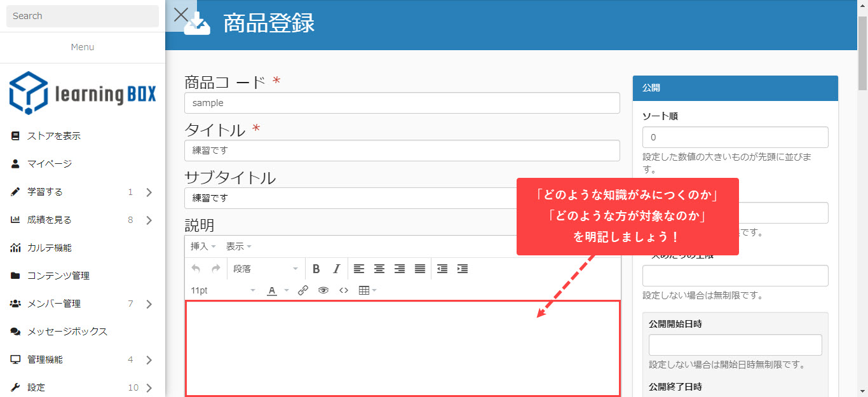The image size is (868, 397).
Task: Click the 商品コード input field
Action: click(x=402, y=103)
